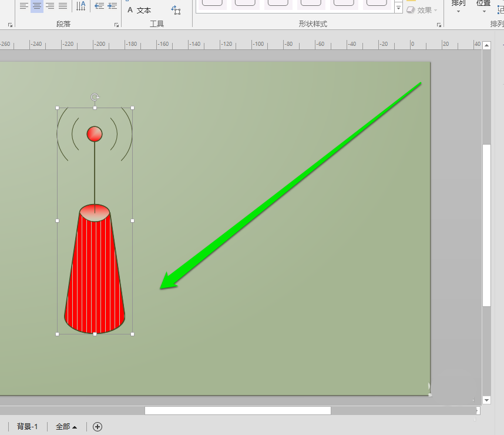Click the text direction icon
Screen dimensions: 504x435
click(x=81, y=7)
